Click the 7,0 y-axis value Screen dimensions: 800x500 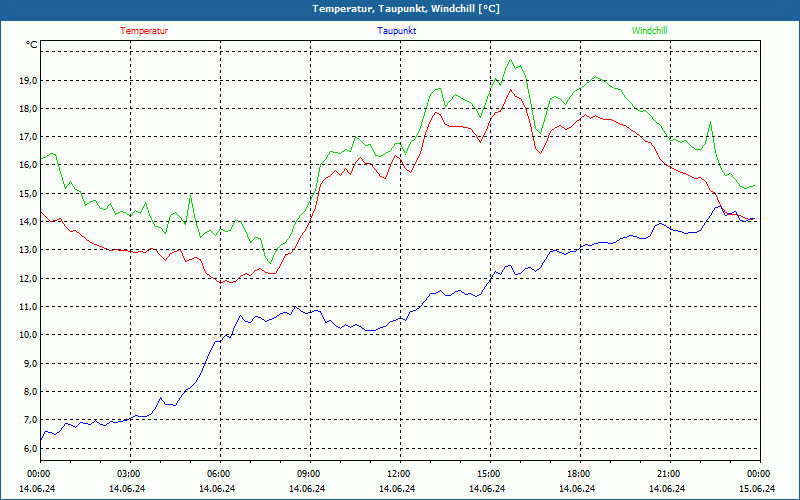tap(30, 419)
